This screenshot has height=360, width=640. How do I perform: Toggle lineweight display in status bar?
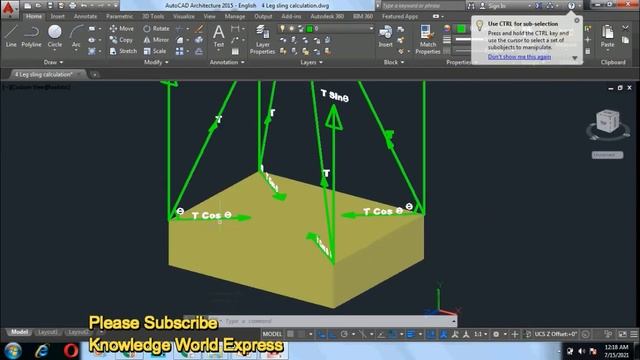411,334
